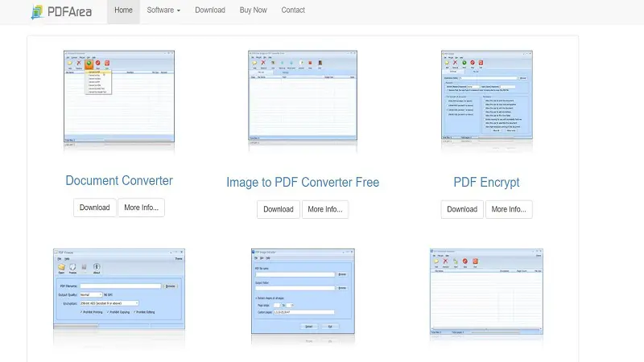Screen dimensions: 644x362
Task: Expand the Software dropdown menu
Action: pyautogui.click(x=163, y=10)
